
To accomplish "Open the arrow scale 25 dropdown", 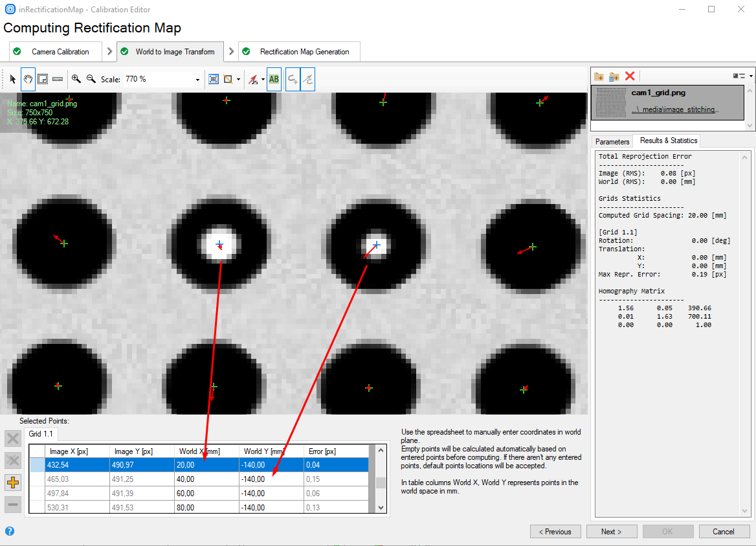I will 263,80.
